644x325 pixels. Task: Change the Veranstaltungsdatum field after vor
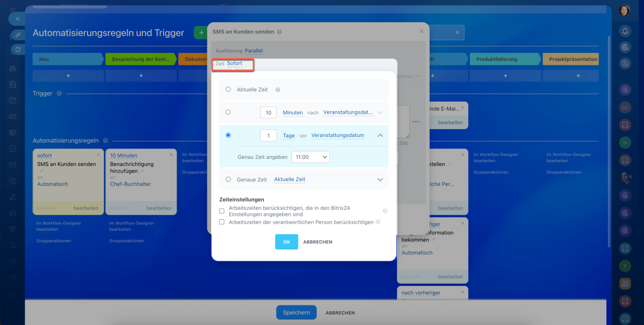point(338,136)
